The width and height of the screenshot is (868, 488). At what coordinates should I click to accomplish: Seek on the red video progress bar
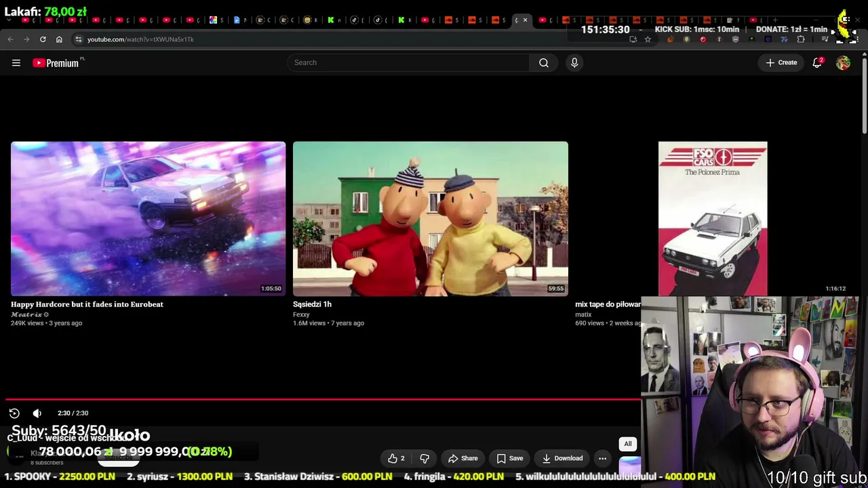click(323, 400)
